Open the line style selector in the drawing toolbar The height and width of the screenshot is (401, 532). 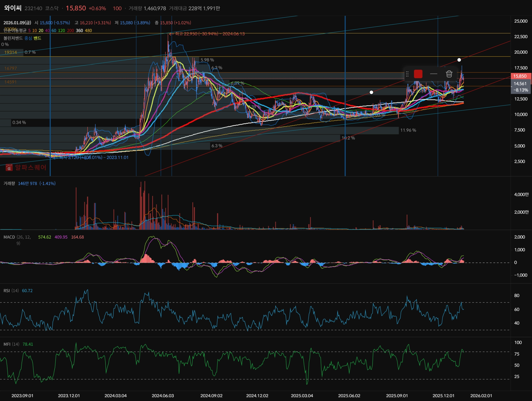click(434, 74)
